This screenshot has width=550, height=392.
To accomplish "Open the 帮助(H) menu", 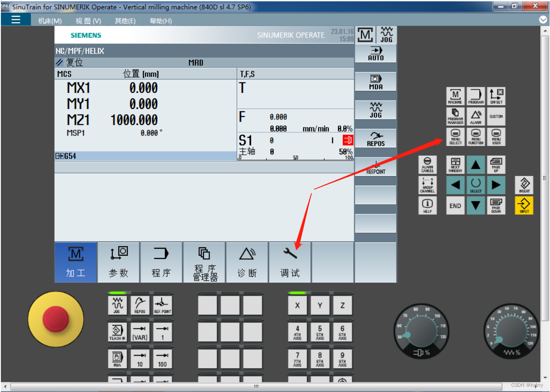I will [161, 21].
